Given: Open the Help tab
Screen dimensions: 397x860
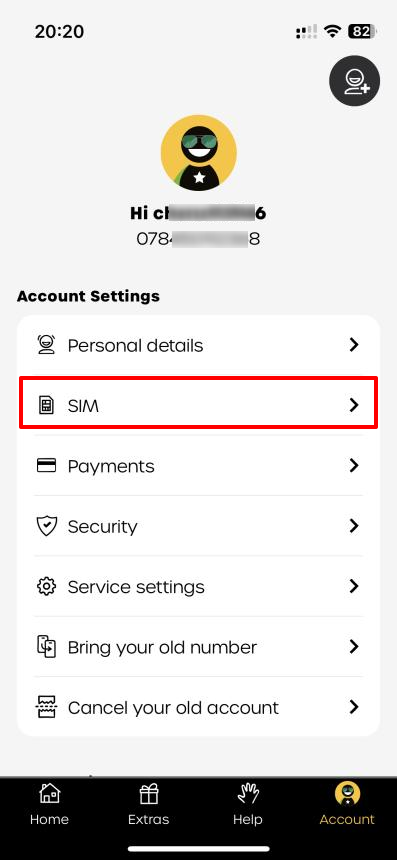Looking at the screenshot, I should pyautogui.click(x=248, y=805).
